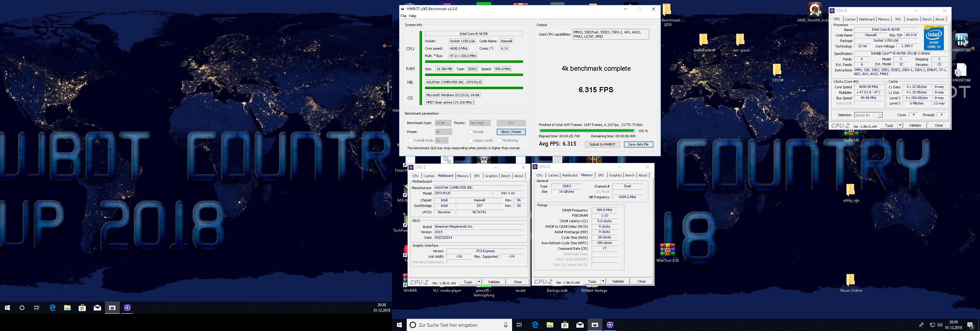The image size is (980, 331).
Task: Enable the Monitoring checkbox
Action: point(499,141)
